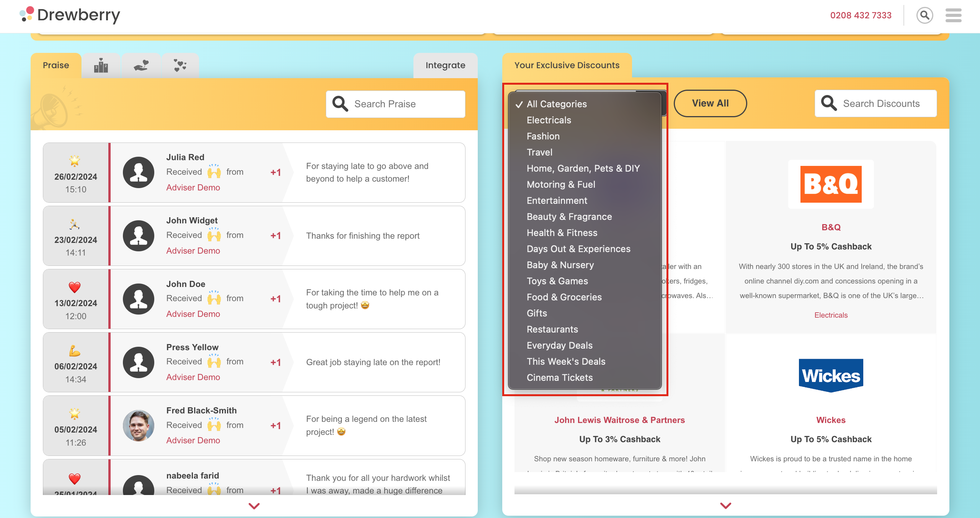Choose Health & Fitness category
980x518 pixels.
[585, 233]
